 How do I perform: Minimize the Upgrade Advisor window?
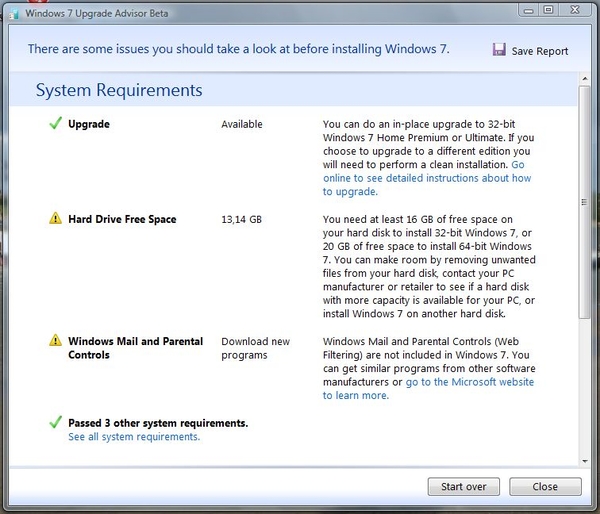[529, 11]
